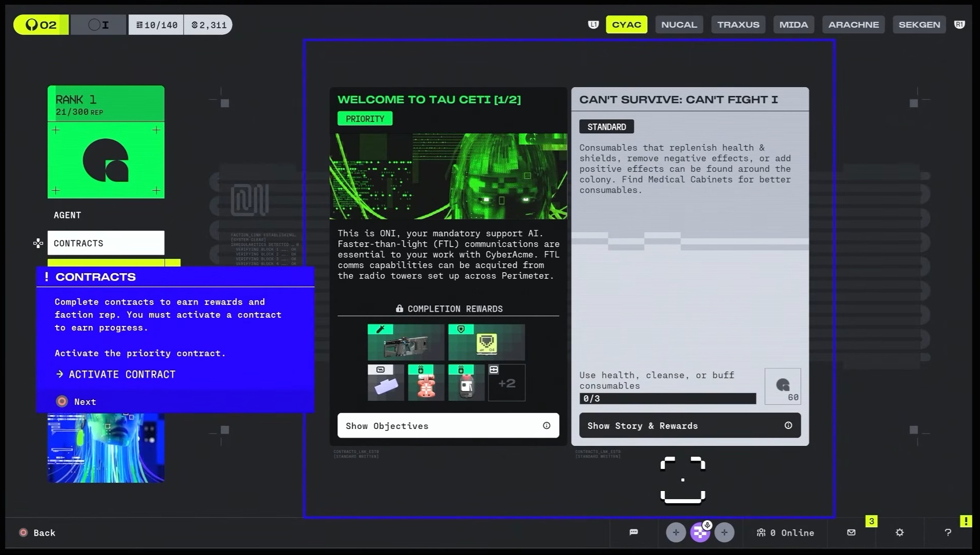Click the 2,311 credits counter

(208, 25)
